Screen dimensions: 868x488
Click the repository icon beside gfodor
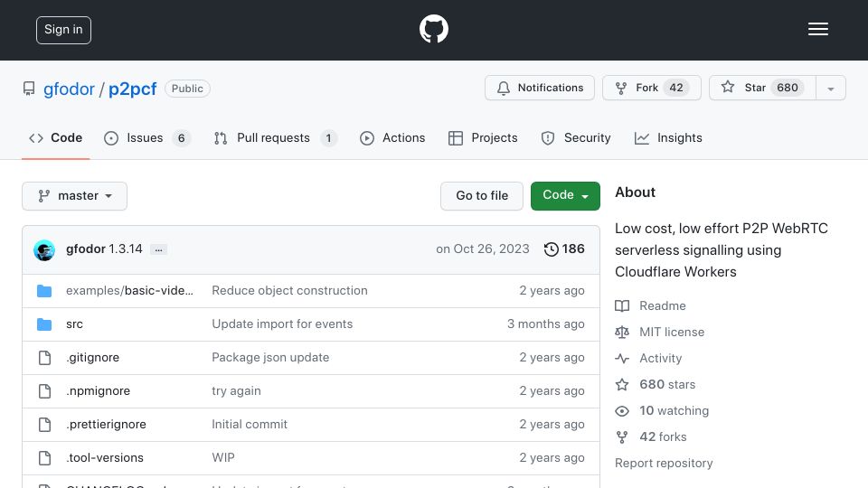pyautogui.click(x=29, y=89)
